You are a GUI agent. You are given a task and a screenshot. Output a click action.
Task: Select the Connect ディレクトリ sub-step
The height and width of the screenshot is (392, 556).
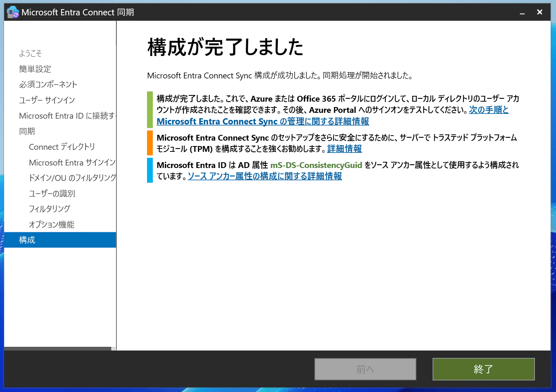[62, 147]
